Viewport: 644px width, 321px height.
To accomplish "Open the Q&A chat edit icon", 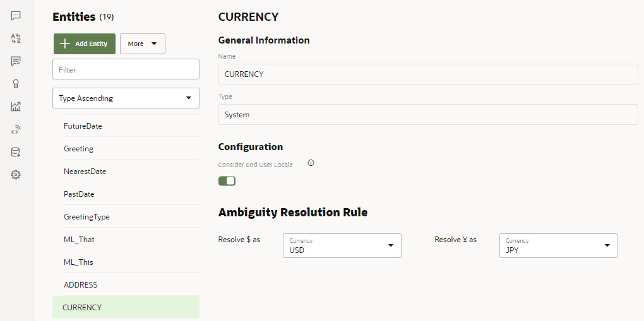I will [16, 61].
